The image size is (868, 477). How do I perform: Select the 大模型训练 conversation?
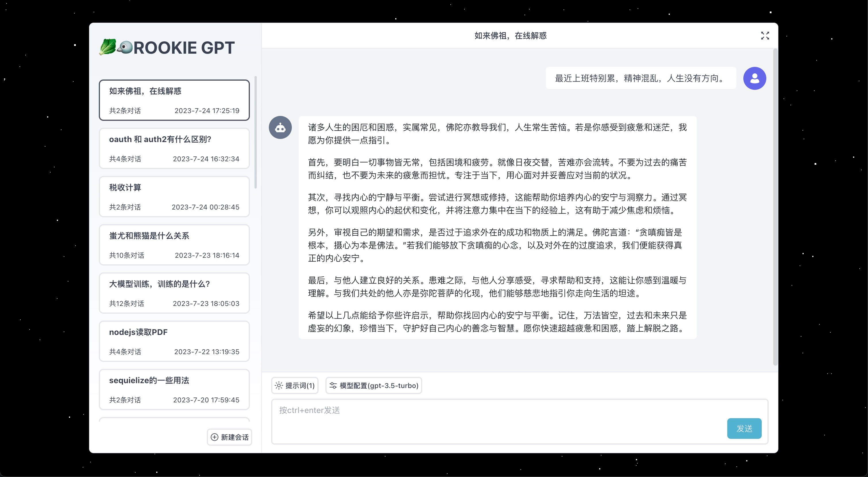[x=174, y=293]
